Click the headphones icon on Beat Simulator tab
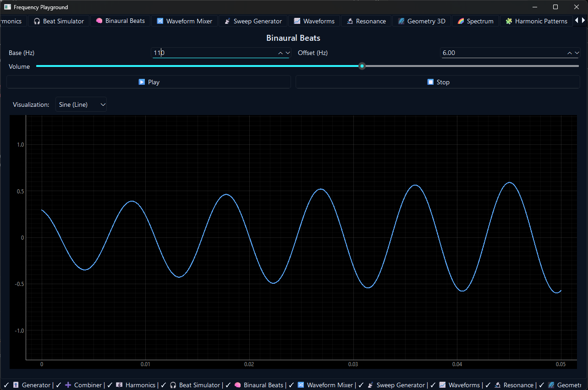The height and width of the screenshot is (390, 588). tap(36, 21)
